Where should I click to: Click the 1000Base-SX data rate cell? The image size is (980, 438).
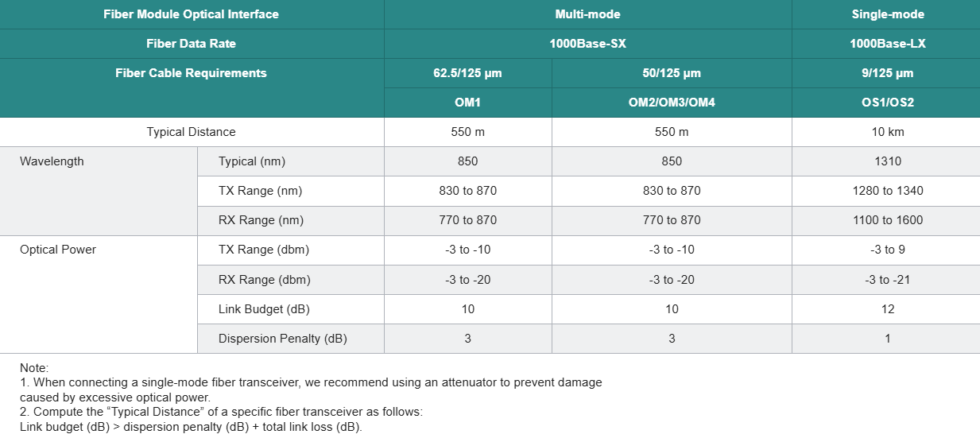(x=587, y=44)
